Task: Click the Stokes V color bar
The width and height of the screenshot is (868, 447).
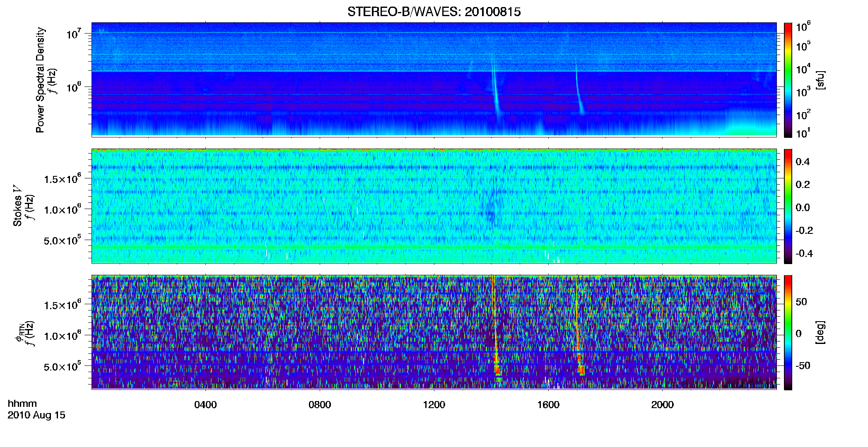Action: (x=788, y=206)
